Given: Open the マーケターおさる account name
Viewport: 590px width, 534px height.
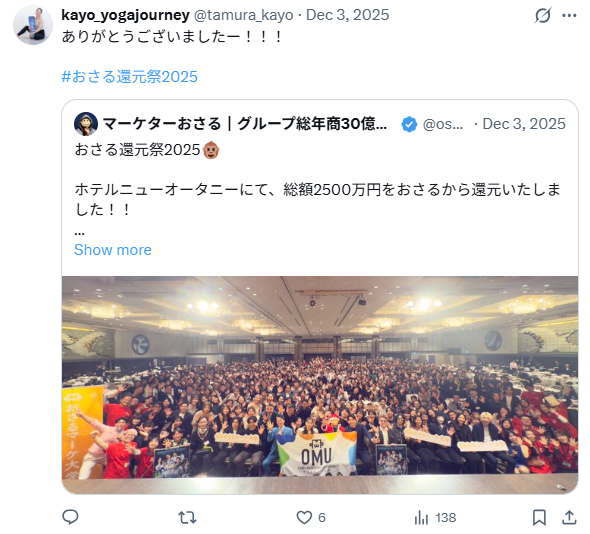Looking at the screenshot, I should pyautogui.click(x=245, y=124).
